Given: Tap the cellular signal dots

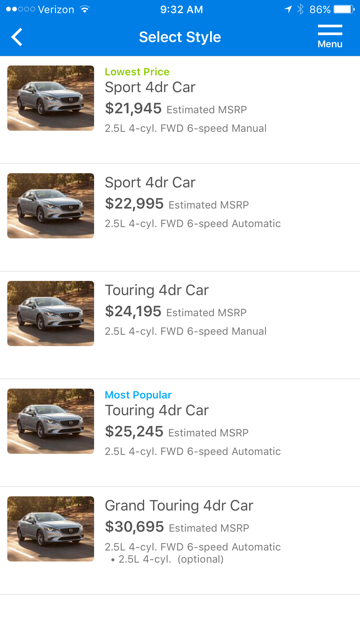Looking at the screenshot, I should 20,9.
